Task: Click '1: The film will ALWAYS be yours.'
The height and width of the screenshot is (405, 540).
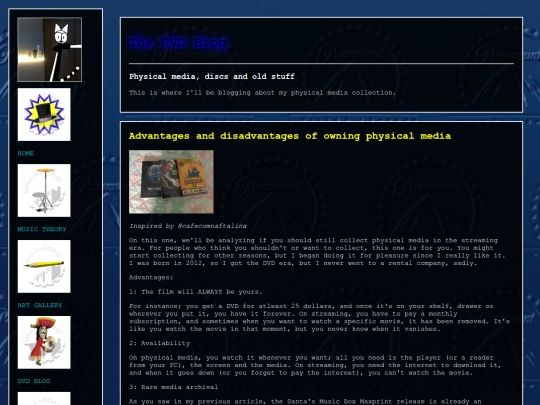Action: [x=196, y=292]
